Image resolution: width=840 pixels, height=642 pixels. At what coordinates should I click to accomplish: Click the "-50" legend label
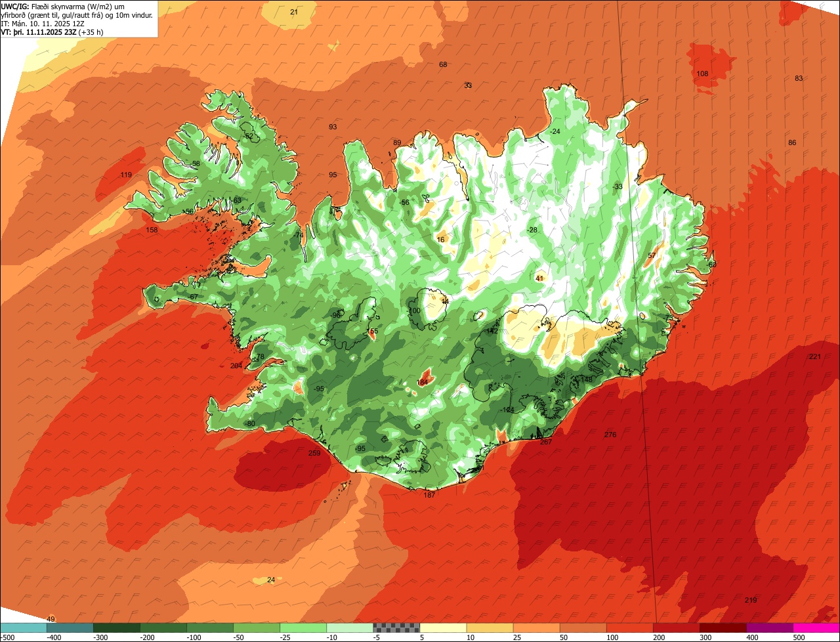pos(240,637)
